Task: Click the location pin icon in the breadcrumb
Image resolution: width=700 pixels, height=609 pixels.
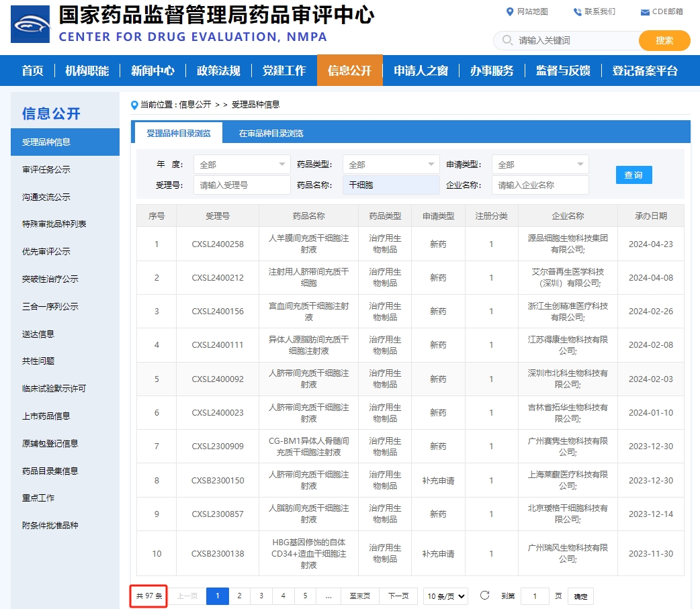Action: (134, 104)
